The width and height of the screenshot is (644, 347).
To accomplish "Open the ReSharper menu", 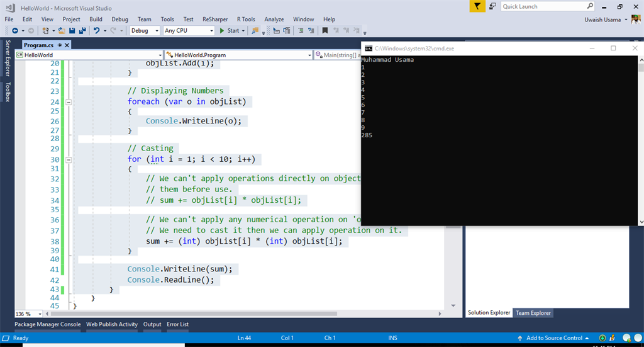I will (215, 20).
